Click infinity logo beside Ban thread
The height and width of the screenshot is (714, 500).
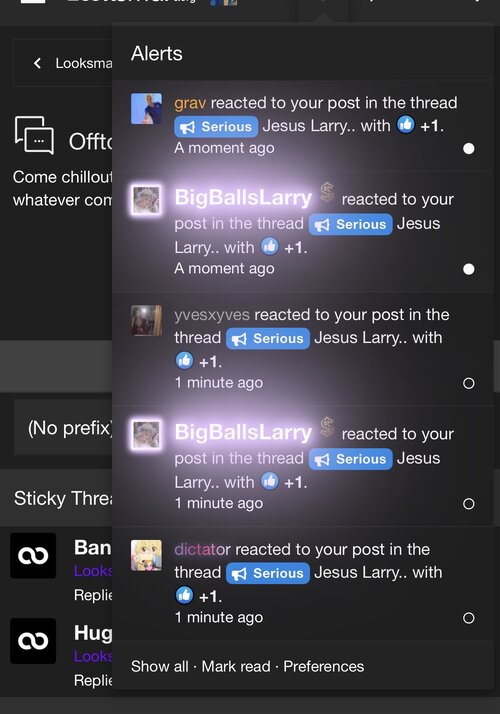[33, 556]
